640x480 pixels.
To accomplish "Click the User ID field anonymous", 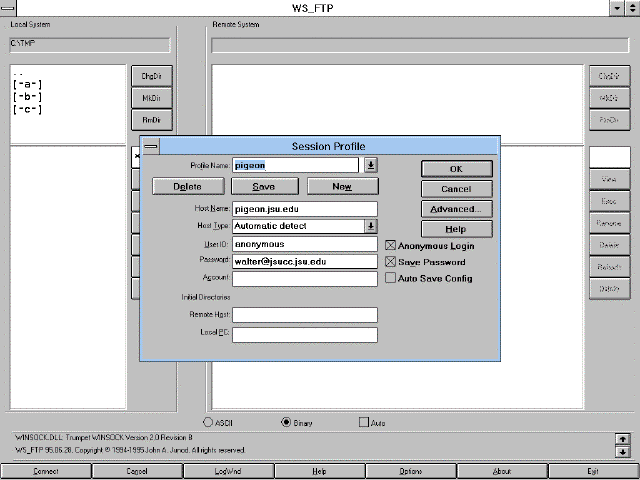I will 305,244.
